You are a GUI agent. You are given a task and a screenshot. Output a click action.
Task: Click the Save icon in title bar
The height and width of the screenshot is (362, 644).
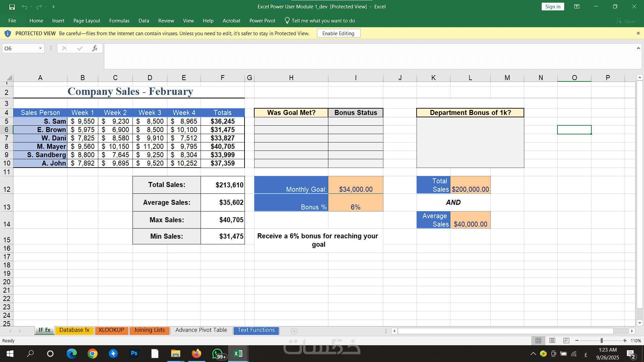(x=12, y=7)
